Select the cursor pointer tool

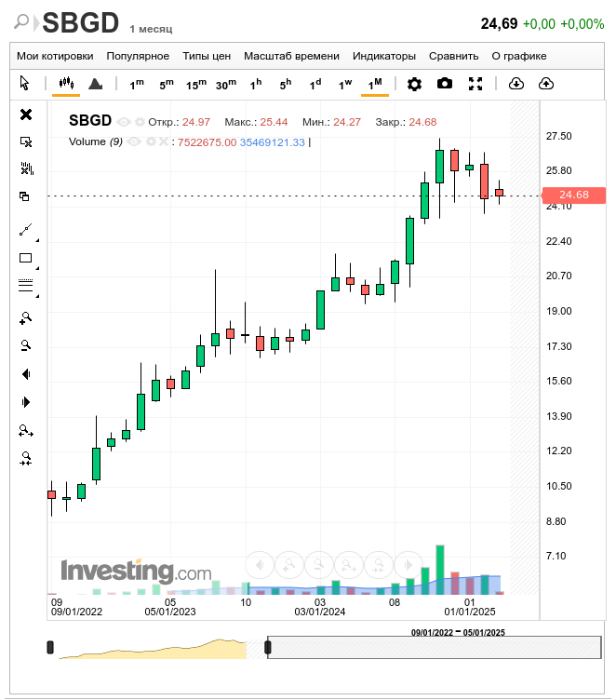click(x=24, y=83)
